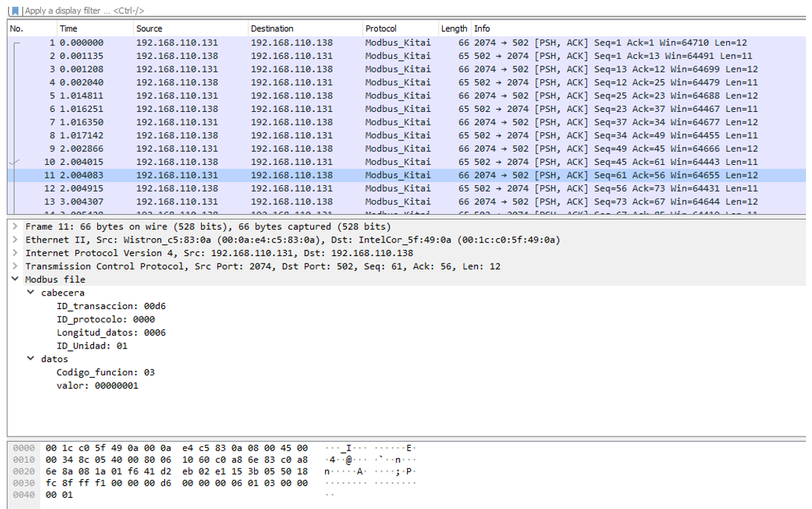Click the Length column header
The height and width of the screenshot is (509, 812).
[x=453, y=28]
